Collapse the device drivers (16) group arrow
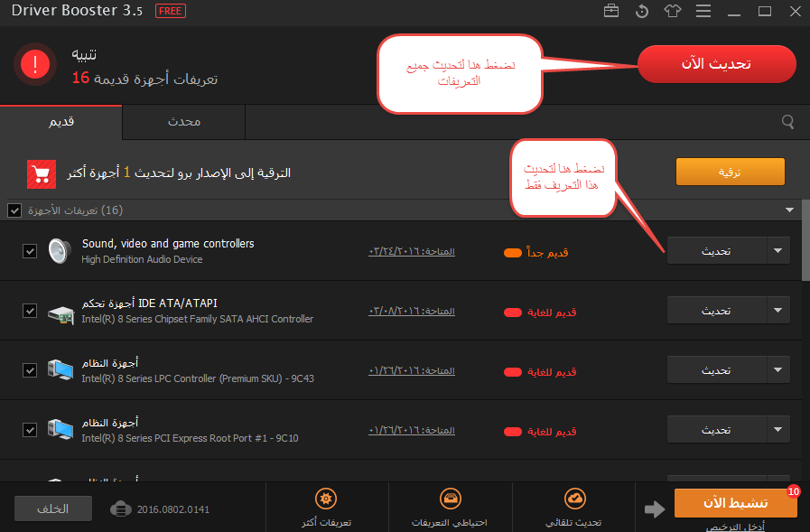810x532 pixels. 789,210
